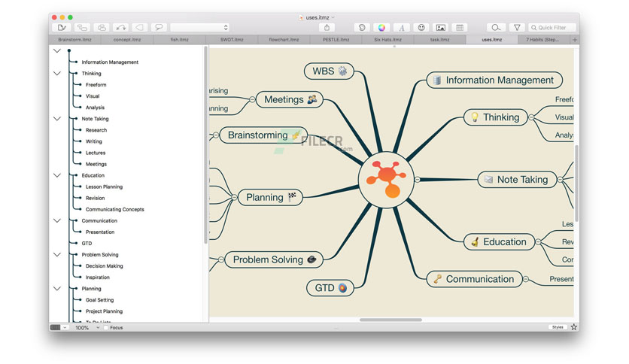Select the Brainstorming node on the map
Screen dimensions: 629x364
[263, 135]
